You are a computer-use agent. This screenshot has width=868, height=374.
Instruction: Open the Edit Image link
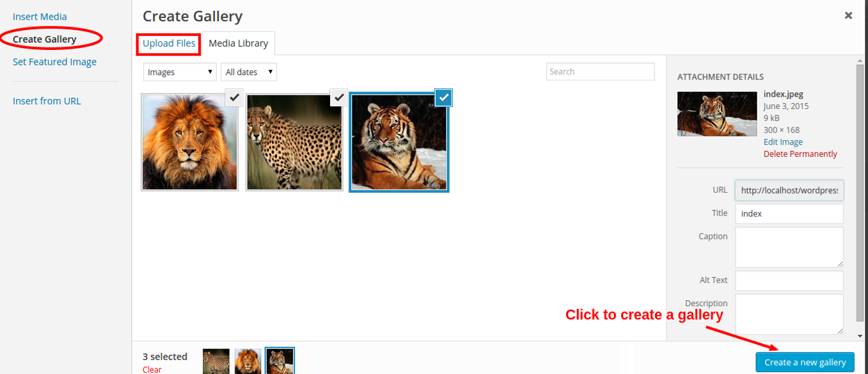coord(783,142)
